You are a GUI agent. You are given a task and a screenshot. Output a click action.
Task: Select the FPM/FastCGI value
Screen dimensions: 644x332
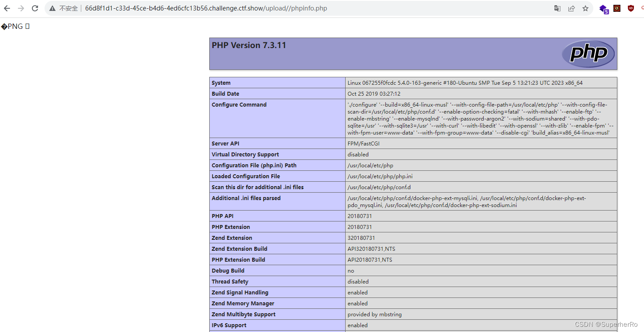coord(364,144)
